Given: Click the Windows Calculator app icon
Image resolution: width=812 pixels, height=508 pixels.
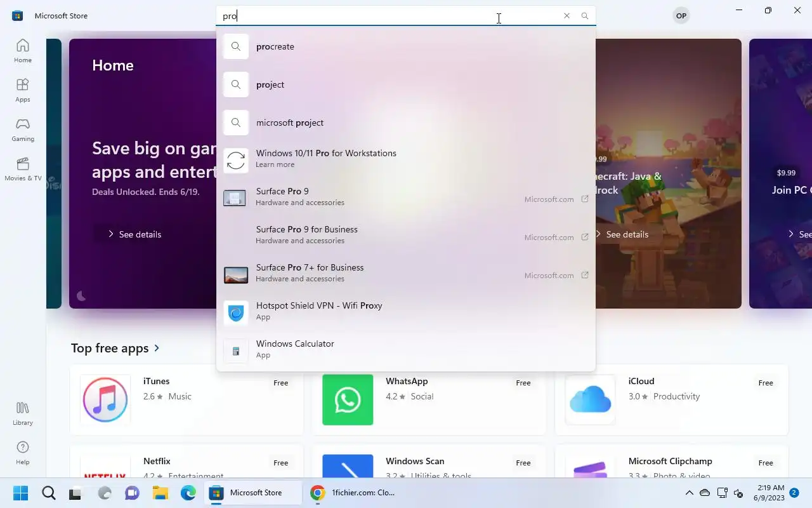Looking at the screenshot, I should (236, 351).
